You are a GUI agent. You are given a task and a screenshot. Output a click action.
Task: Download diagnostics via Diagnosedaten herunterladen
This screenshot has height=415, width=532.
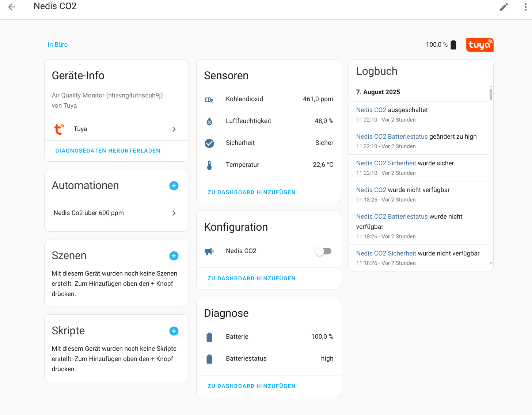108,151
